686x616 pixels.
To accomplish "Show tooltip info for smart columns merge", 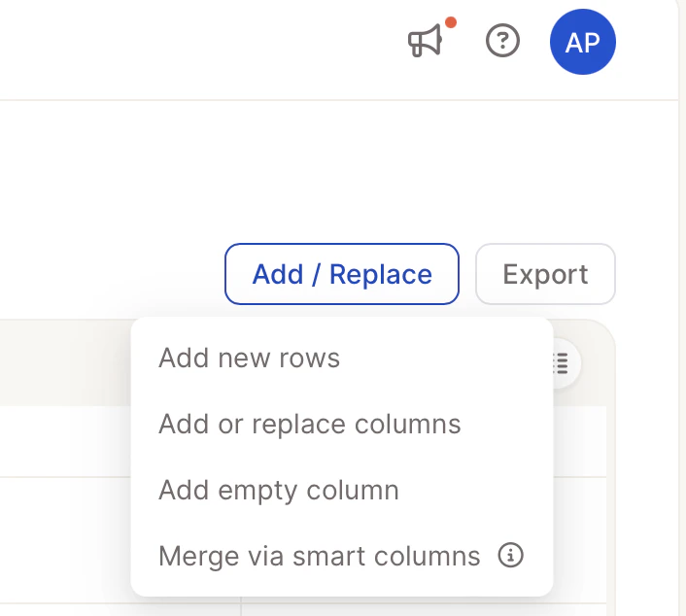I will pyautogui.click(x=510, y=555).
